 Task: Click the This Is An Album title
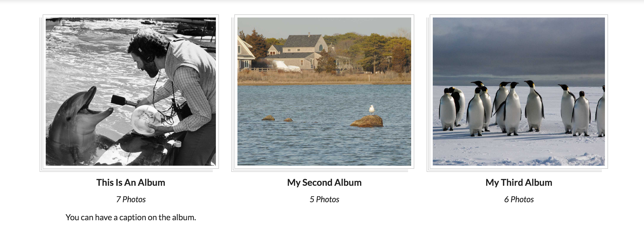pyautogui.click(x=131, y=182)
